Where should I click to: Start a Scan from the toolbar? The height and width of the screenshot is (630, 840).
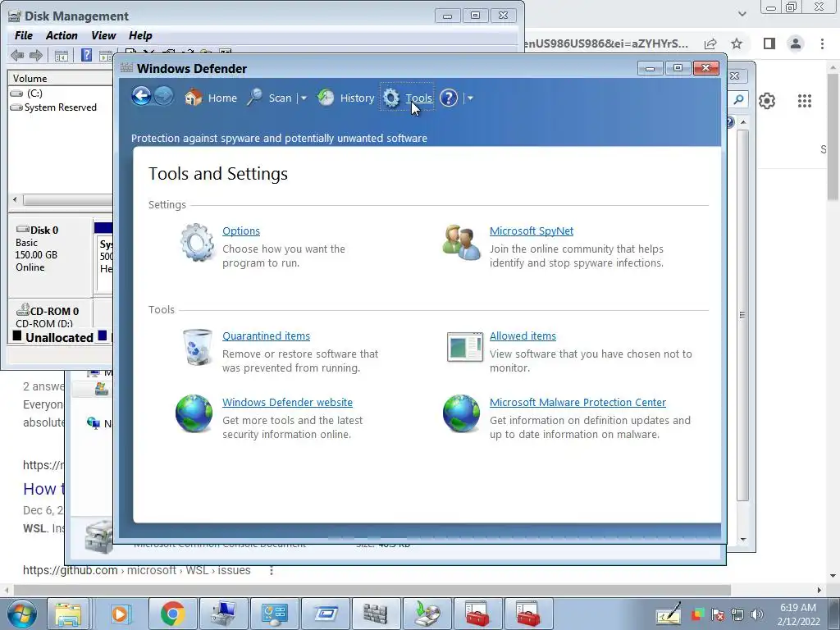[x=269, y=98]
